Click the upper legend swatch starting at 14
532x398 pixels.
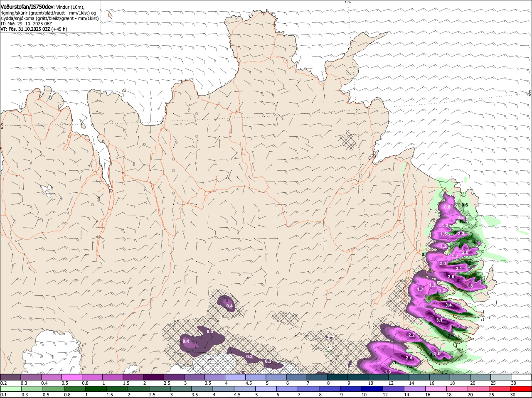(419, 377)
